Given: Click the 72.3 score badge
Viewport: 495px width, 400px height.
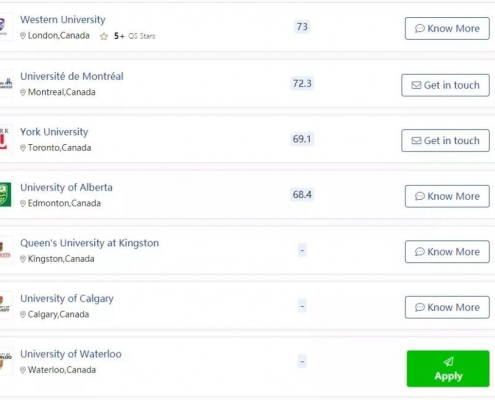Looking at the screenshot, I should point(302,83).
